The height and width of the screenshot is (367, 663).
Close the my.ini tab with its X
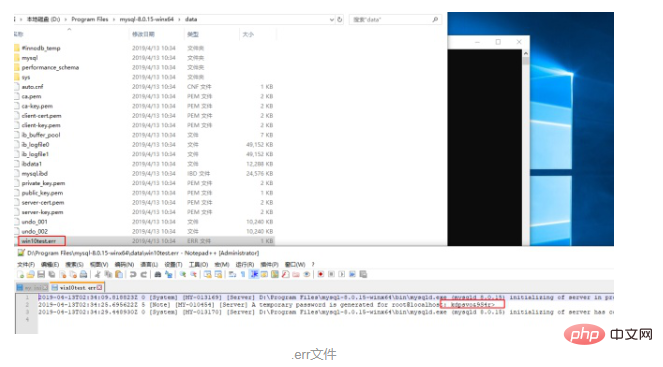tap(45, 288)
